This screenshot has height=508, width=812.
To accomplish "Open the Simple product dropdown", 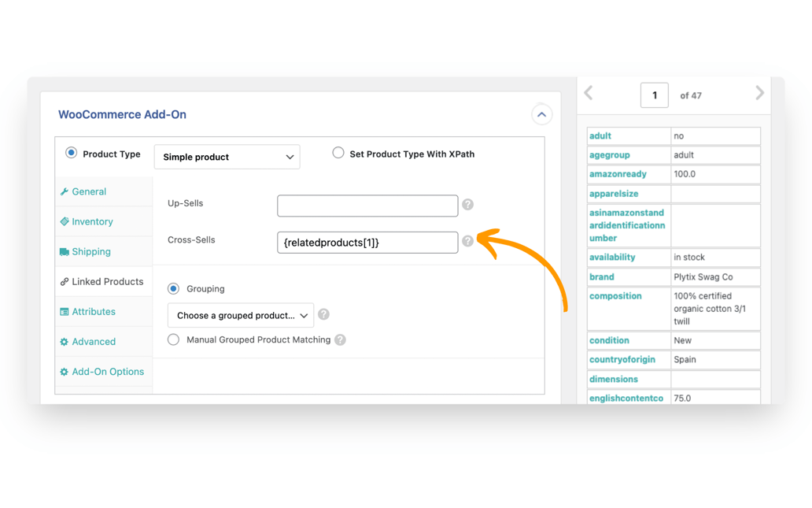I will [227, 157].
